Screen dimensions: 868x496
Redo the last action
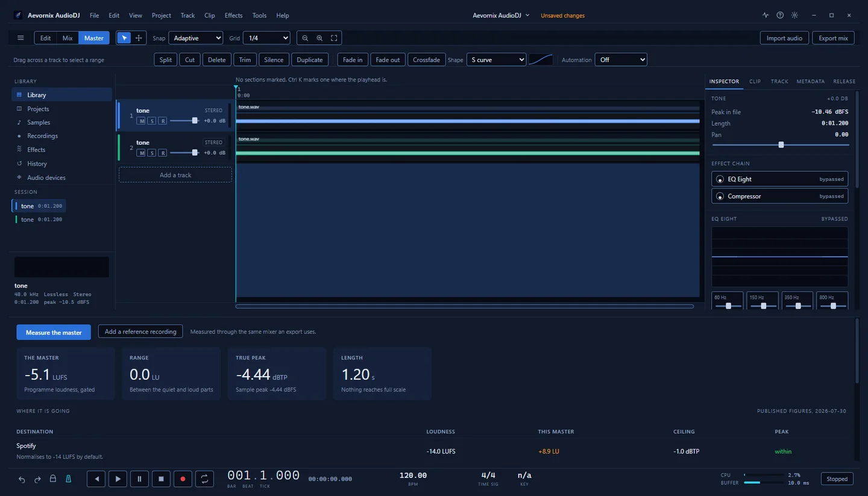point(37,479)
